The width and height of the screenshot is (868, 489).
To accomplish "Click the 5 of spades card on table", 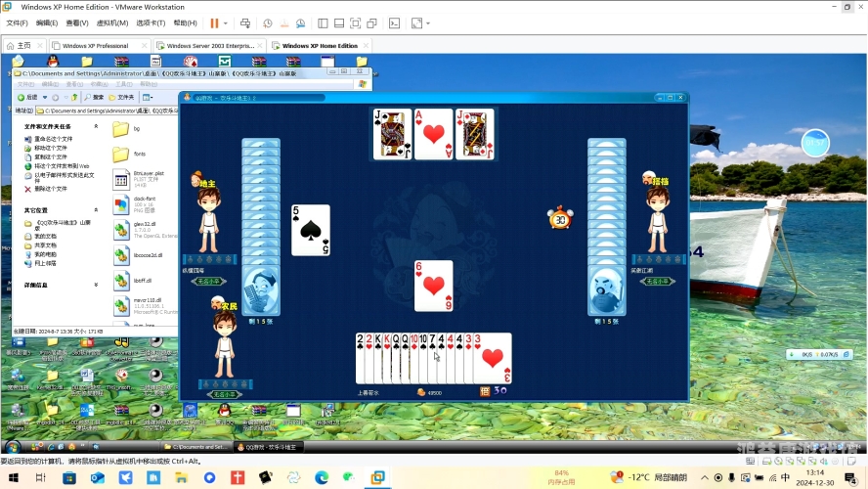I will click(x=311, y=230).
